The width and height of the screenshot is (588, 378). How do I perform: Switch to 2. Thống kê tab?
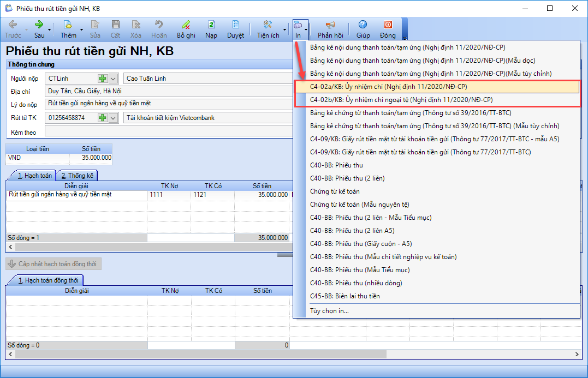77,175
